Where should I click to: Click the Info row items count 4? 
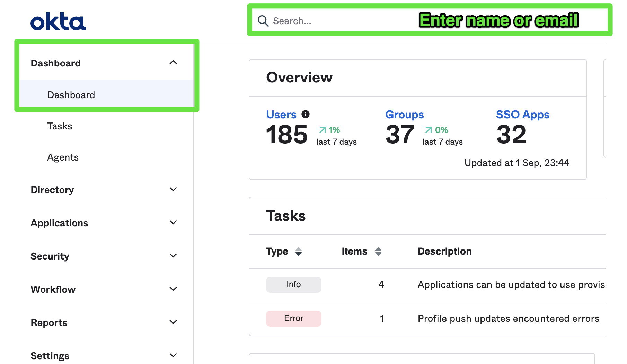(381, 285)
